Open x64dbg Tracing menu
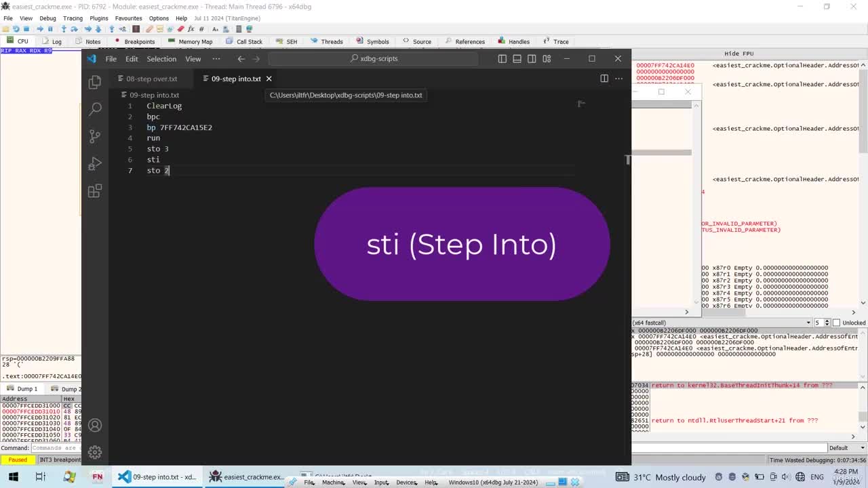 point(73,18)
